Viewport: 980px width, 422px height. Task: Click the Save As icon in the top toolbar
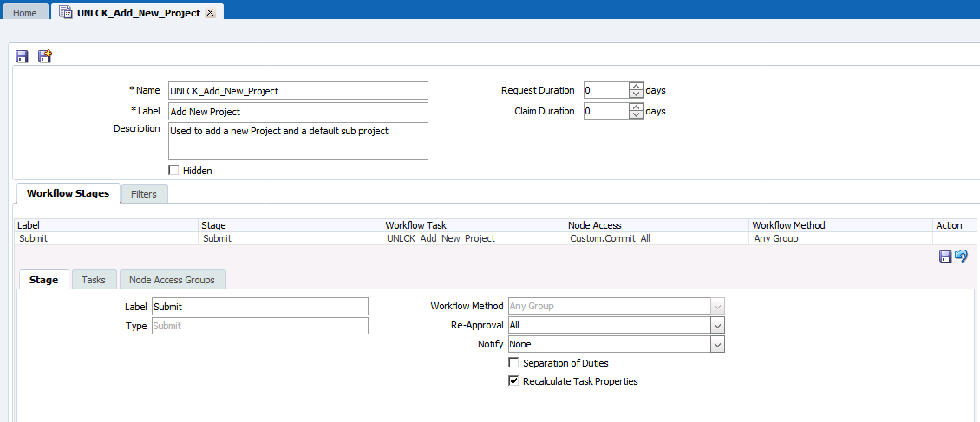point(45,56)
